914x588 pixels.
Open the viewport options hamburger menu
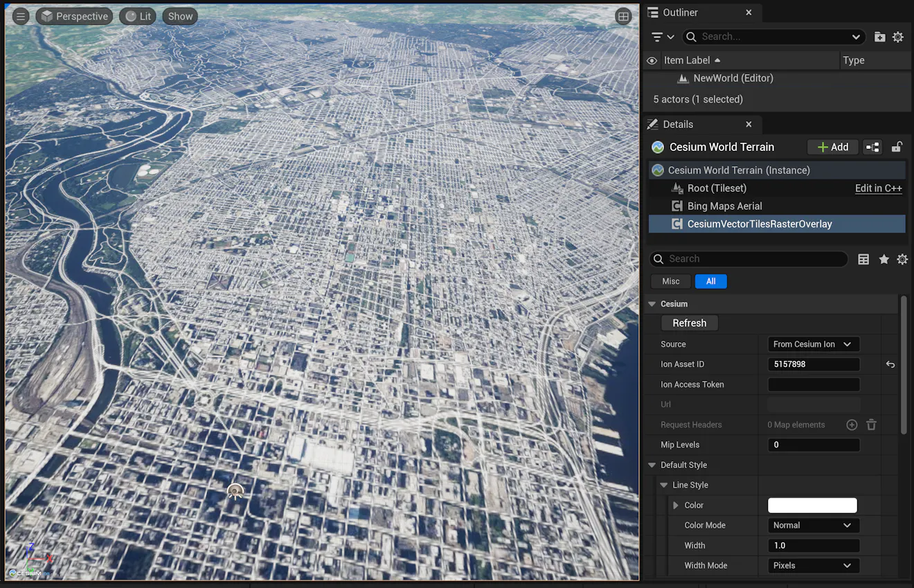point(21,16)
